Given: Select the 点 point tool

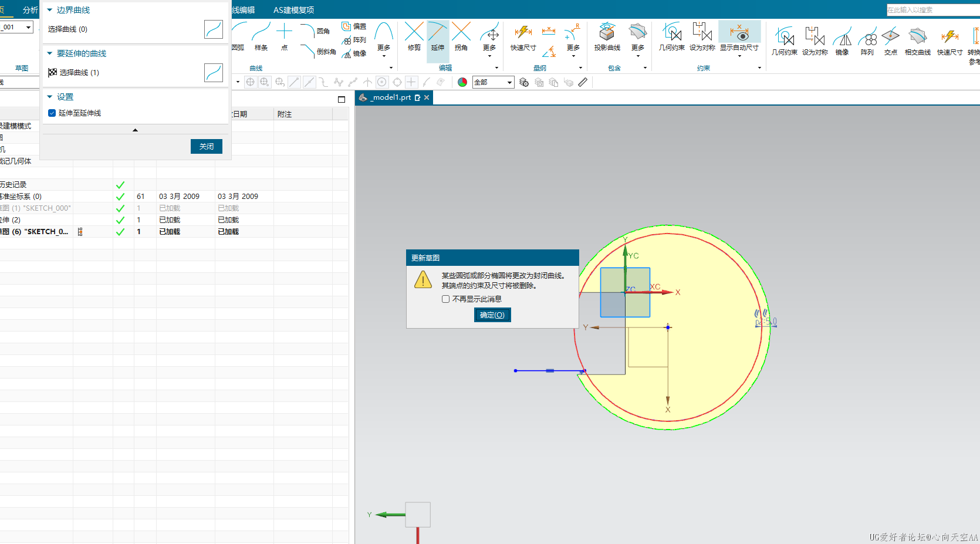Looking at the screenshot, I should pos(285,37).
